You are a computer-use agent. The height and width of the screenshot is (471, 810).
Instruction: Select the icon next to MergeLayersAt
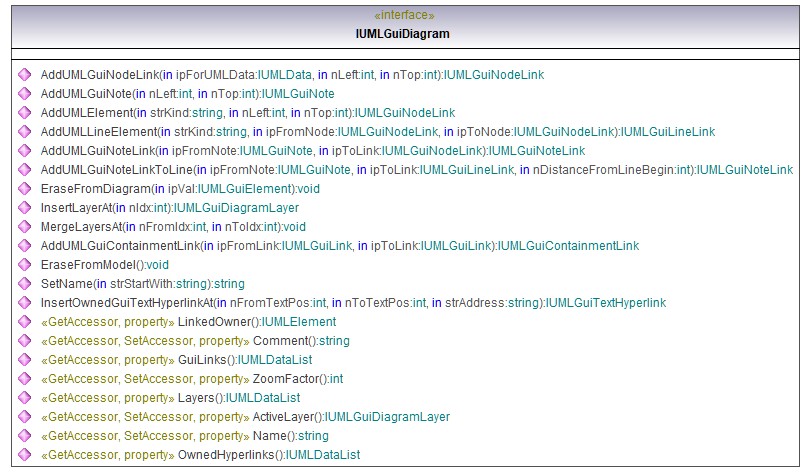click(x=24, y=227)
